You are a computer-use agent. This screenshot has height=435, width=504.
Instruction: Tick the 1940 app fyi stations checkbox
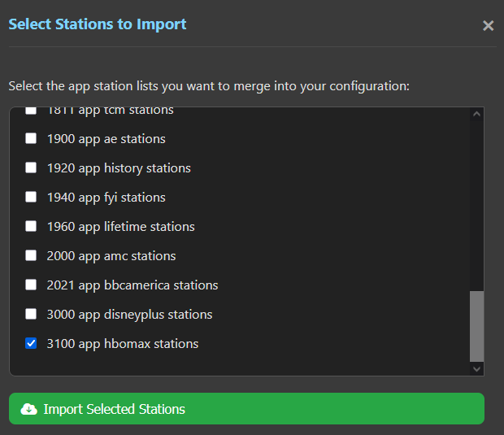pyautogui.click(x=31, y=197)
